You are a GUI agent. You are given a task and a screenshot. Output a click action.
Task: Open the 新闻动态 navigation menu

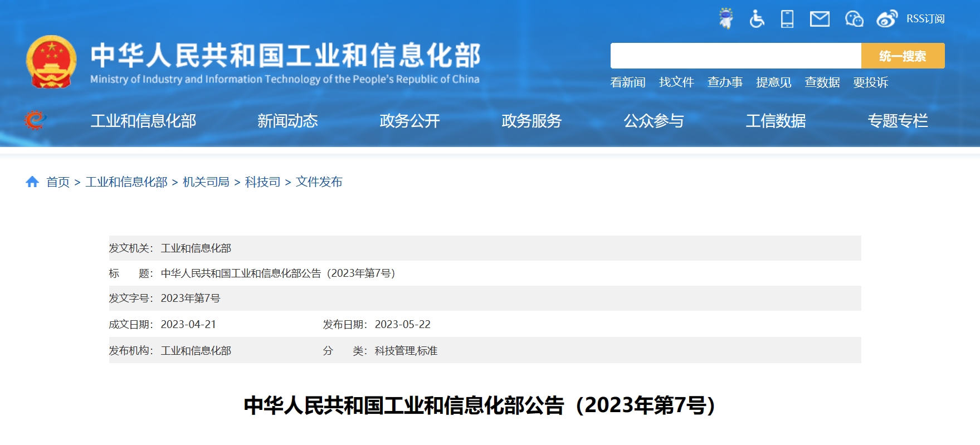click(287, 121)
